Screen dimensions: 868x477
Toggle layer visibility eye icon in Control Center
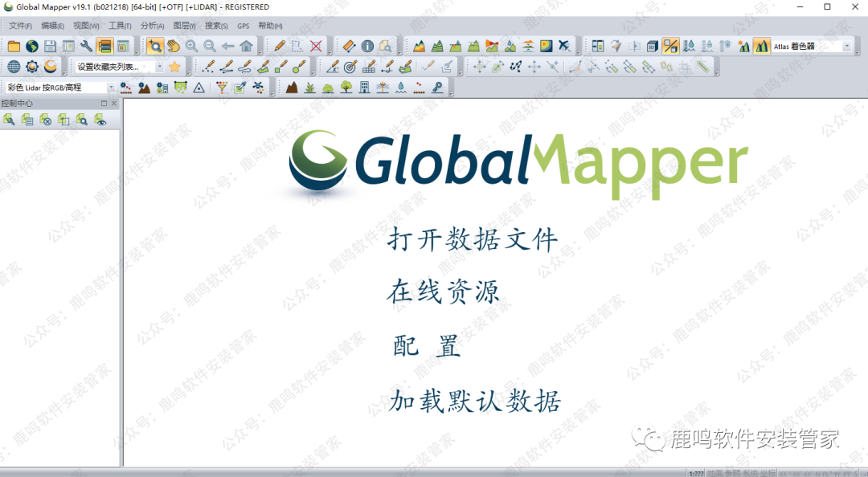(100, 120)
